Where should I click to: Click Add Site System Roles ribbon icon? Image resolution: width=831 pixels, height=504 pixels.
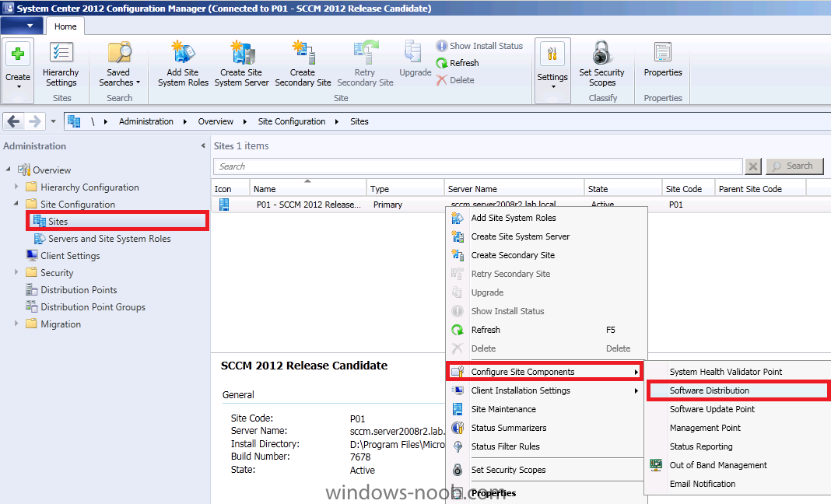(x=183, y=64)
